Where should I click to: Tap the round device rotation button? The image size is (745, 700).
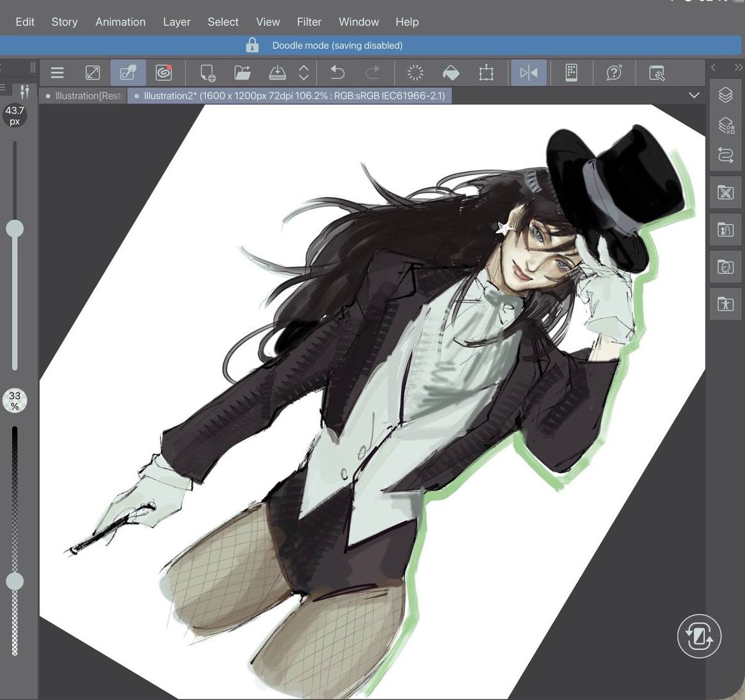[699, 636]
